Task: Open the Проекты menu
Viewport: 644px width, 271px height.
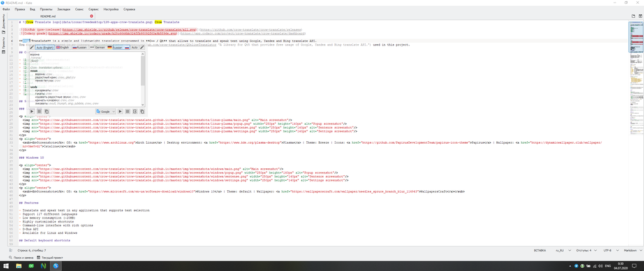Action: (x=46, y=9)
